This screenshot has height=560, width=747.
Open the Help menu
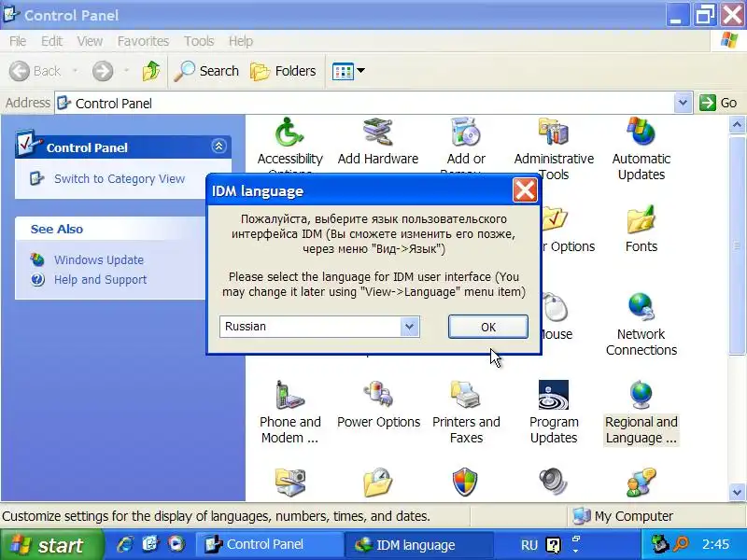241,41
